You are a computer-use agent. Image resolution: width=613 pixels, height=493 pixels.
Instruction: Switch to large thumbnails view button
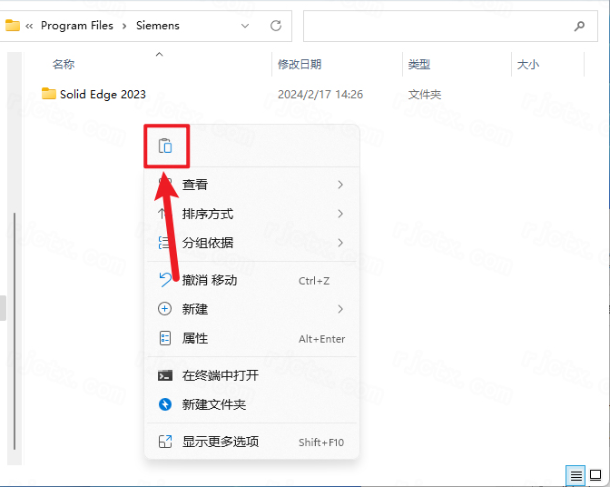[x=595, y=474]
